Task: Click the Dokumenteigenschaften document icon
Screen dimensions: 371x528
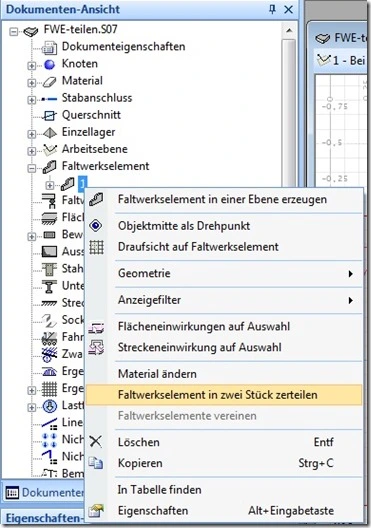Action: pos(49,47)
